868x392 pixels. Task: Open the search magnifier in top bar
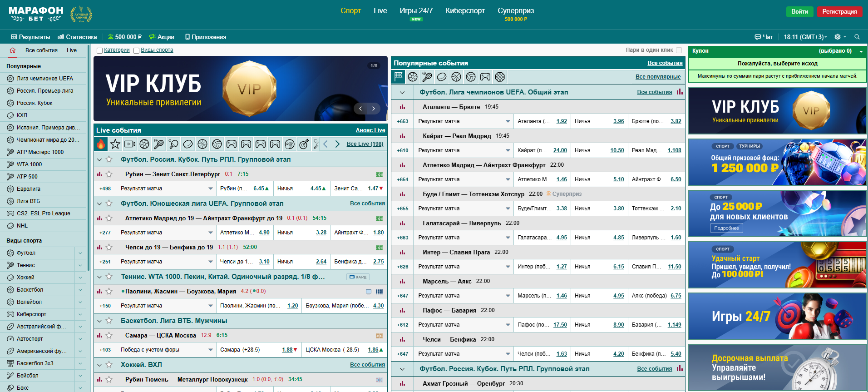point(857,37)
